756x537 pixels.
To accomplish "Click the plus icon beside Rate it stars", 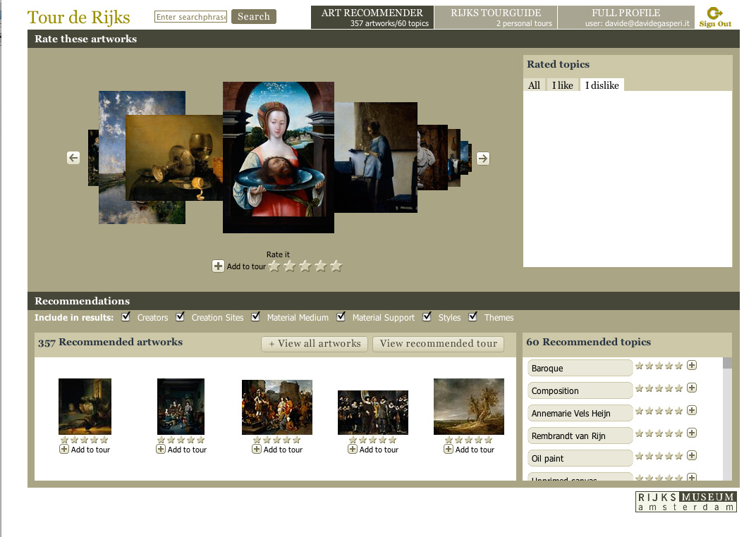I will (218, 266).
